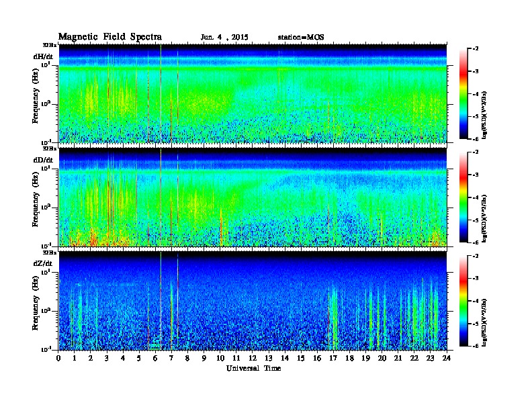Click the "-5" label on the dZ/dt color bar
Viewport: 532px width, 411px height.
tap(476, 324)
